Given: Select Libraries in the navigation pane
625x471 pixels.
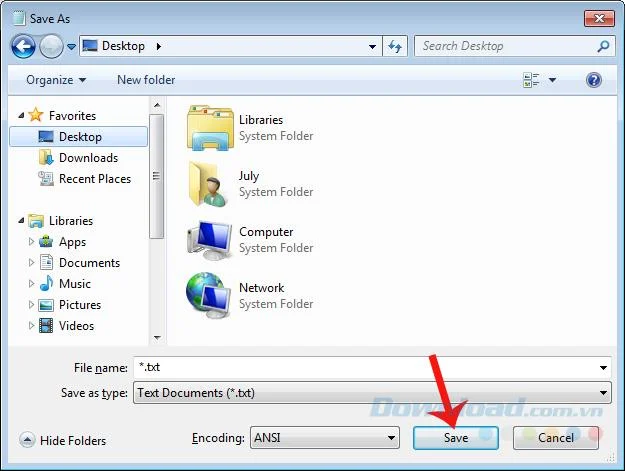Looking at the screenshot, I should click(71, 221).
